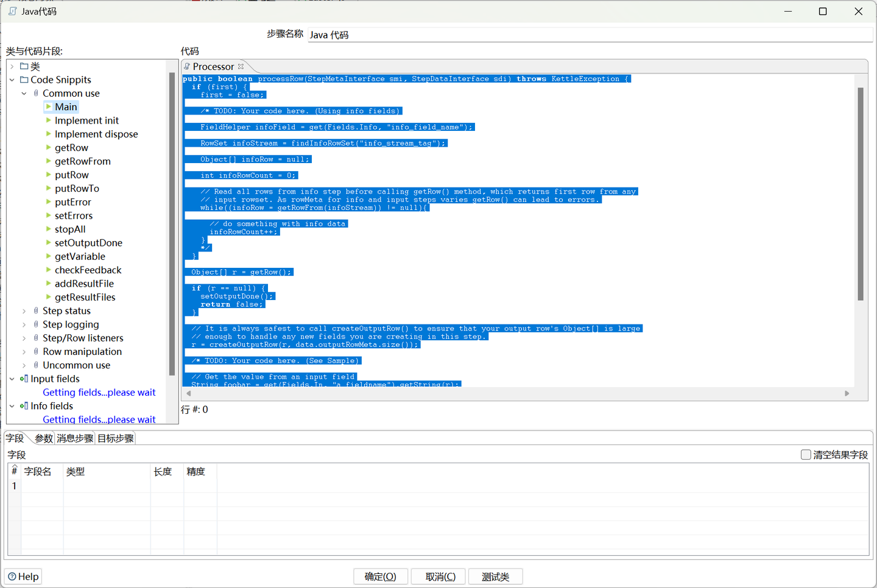This screenshot has height=588, width=877.
Task: Click the getRow snippet icon
Action: [x=50, y=147]
